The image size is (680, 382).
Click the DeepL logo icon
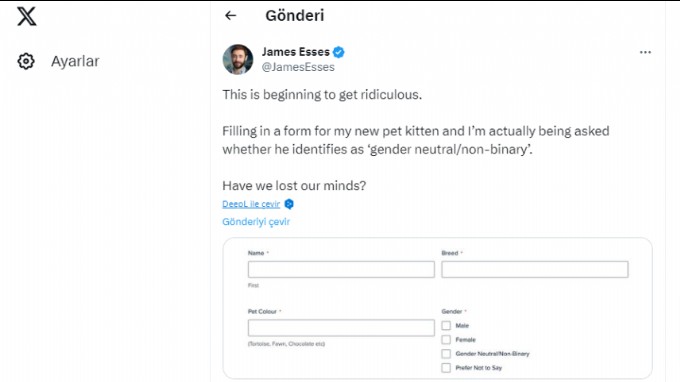click(289, 204)
